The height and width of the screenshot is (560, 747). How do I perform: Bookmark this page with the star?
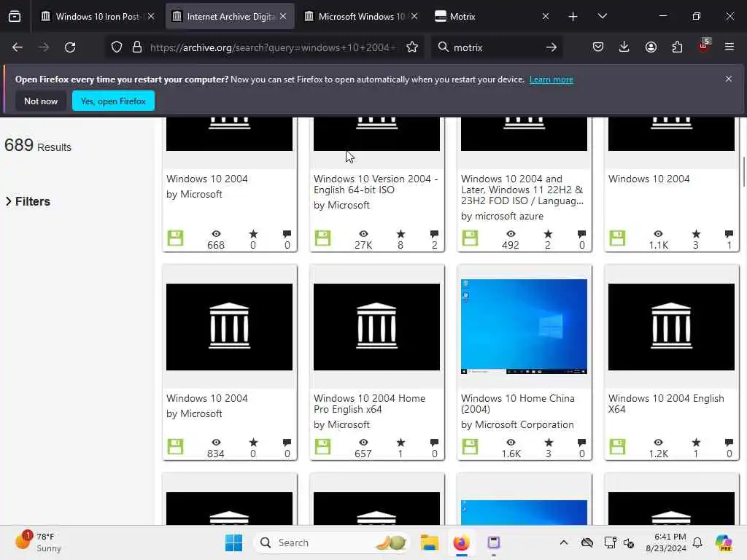tap(412, 47)
